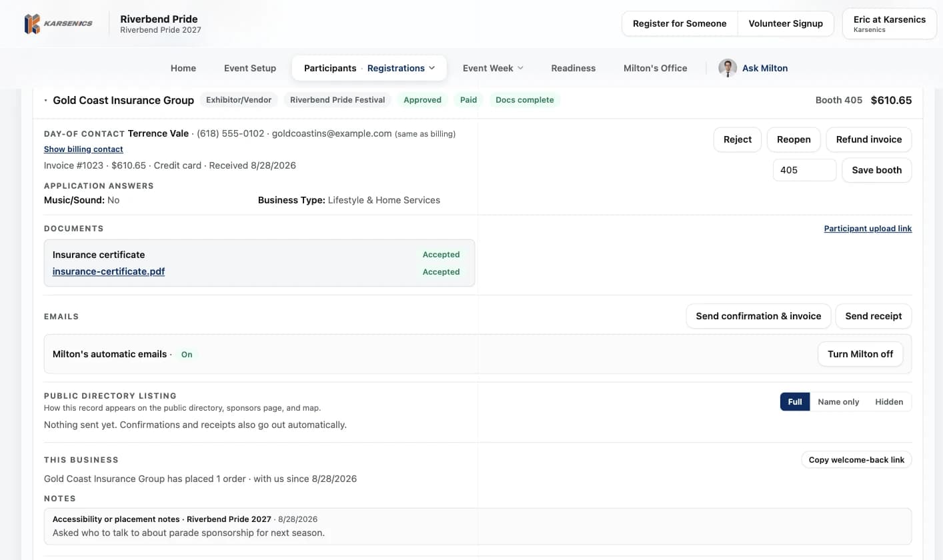Open Ask Milton assistant
The width and height of the screenshot is (943, 560).
click(753, 68)
